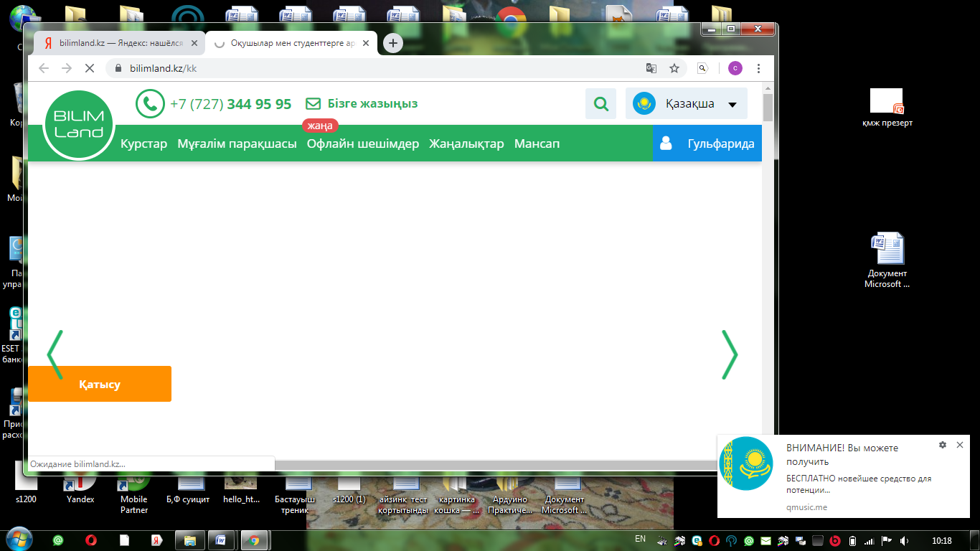Click the volume speaker icon in tray
Image resolution: width=980 pixels, height=551 pixels.
coord(905,540)
